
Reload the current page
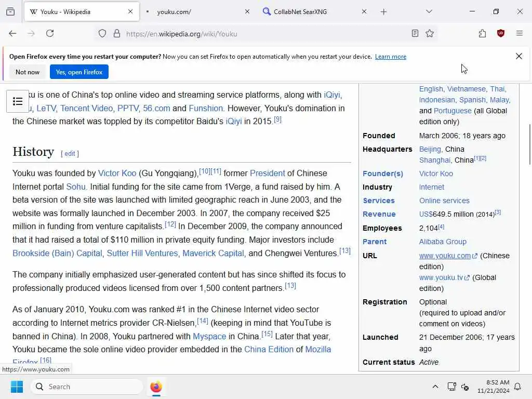50,34
